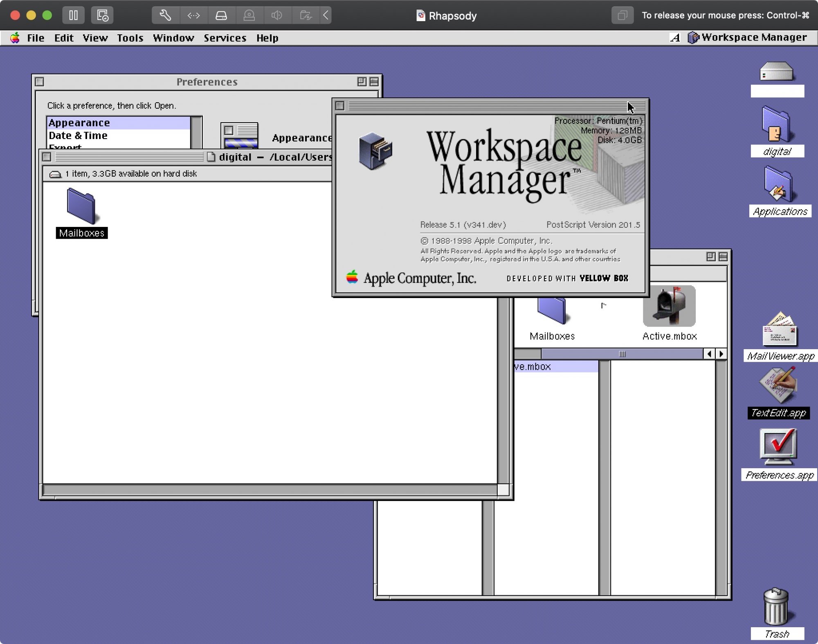Open the Window menu
The height and width of the screenshot is (644, 818).
pyautogui.click(x=173, y=38)
